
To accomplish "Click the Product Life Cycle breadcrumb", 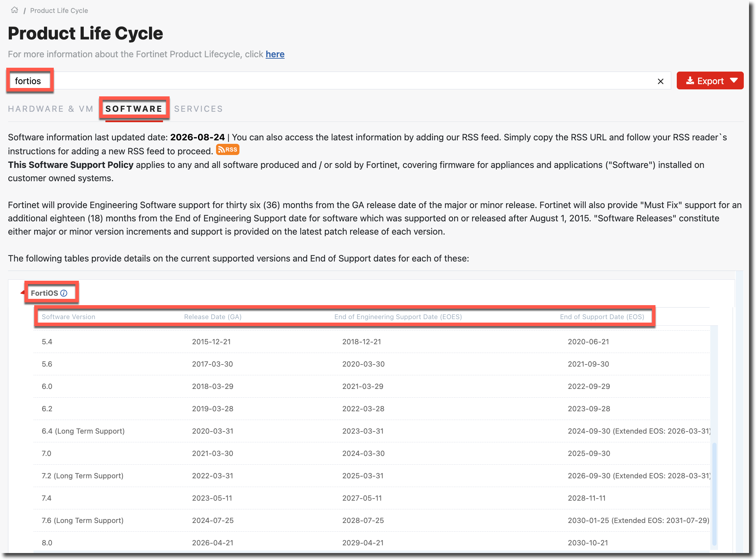I will point(59,10).
